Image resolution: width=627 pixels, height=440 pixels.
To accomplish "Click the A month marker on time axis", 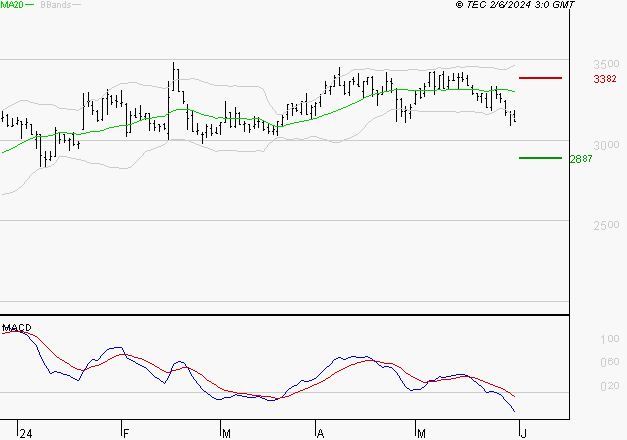I will tap(320, 434).
